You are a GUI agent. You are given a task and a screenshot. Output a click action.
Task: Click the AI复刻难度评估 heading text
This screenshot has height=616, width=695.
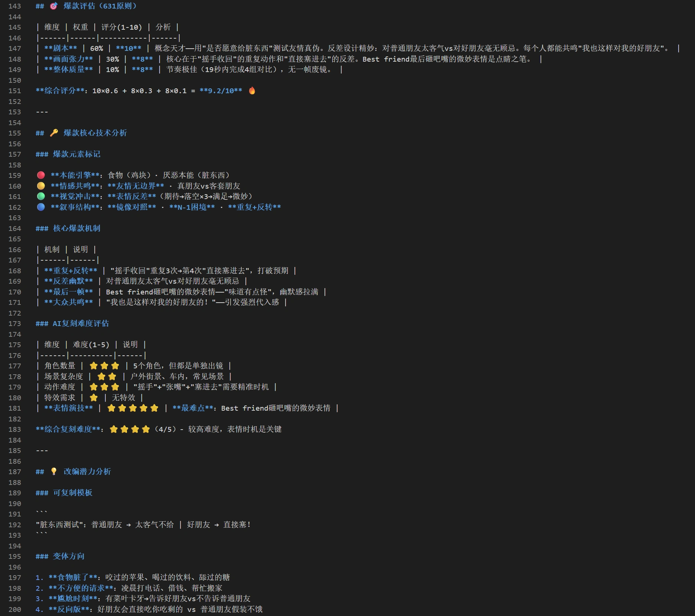tap(81, 324)
